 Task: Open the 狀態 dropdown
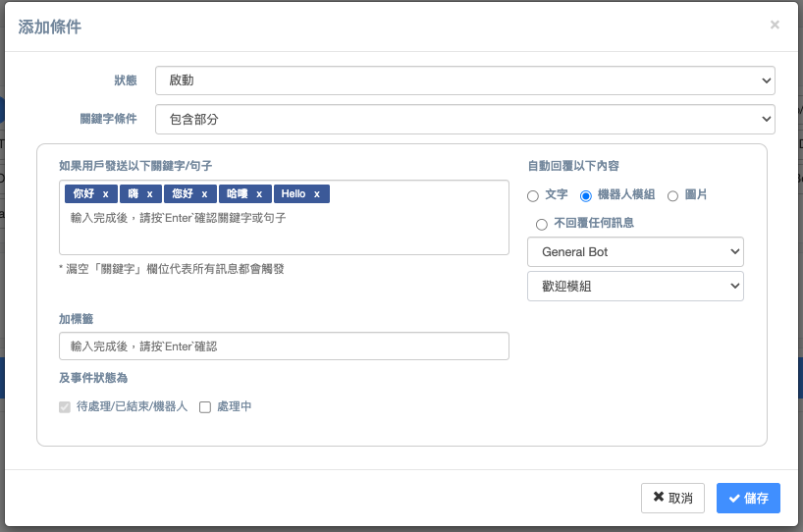click(x=464, y=80)
